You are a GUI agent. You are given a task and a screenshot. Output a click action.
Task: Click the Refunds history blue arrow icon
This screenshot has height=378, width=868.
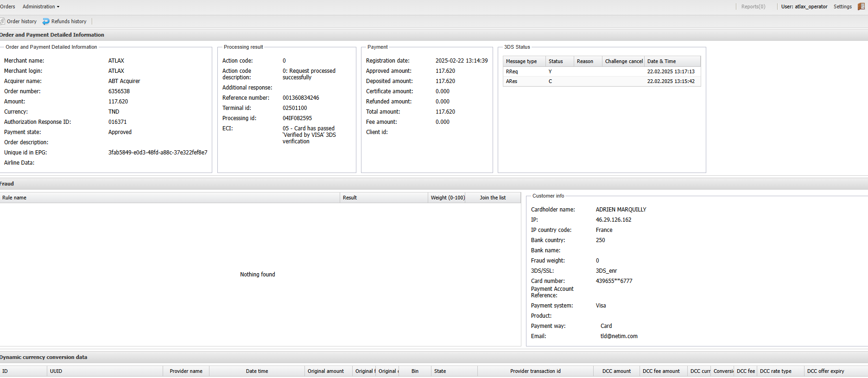pos(46,21)
